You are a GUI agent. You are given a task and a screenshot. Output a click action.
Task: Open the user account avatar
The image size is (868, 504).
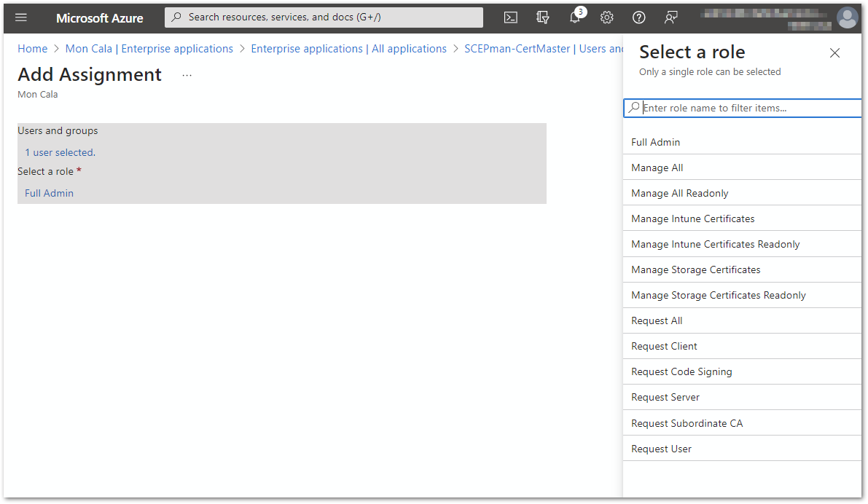click(847, 17)
